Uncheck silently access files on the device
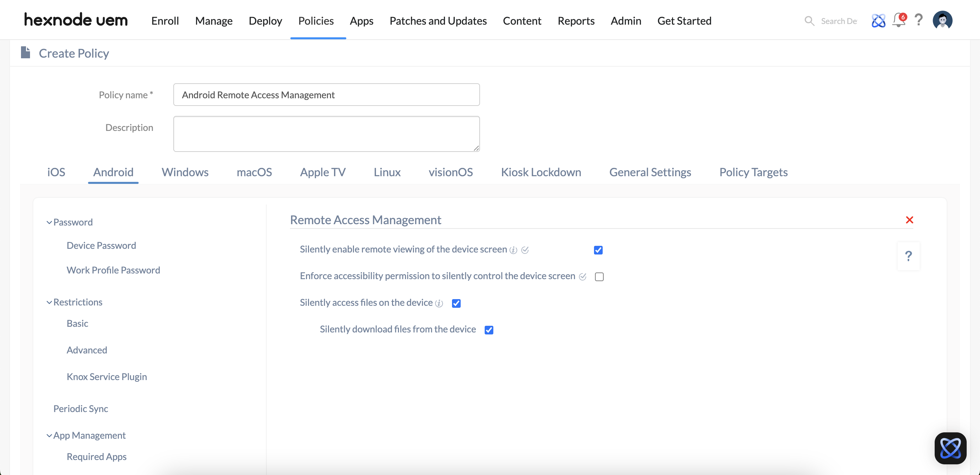This screenshot has height=475, width=980. 456,303
